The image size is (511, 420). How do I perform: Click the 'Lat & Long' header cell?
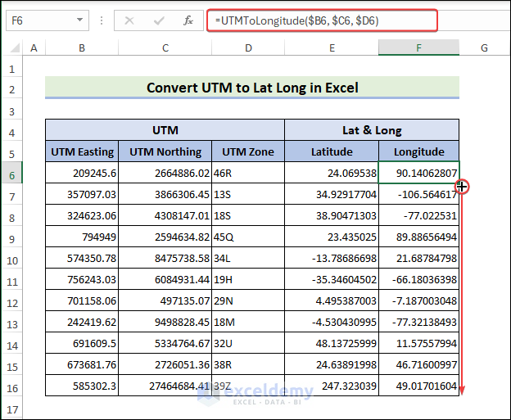[372, 130]
